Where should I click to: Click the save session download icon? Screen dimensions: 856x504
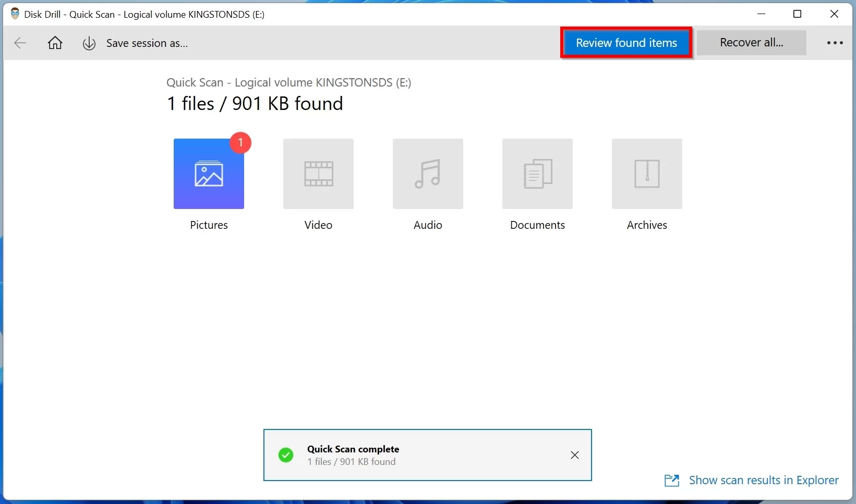(89, 43)
